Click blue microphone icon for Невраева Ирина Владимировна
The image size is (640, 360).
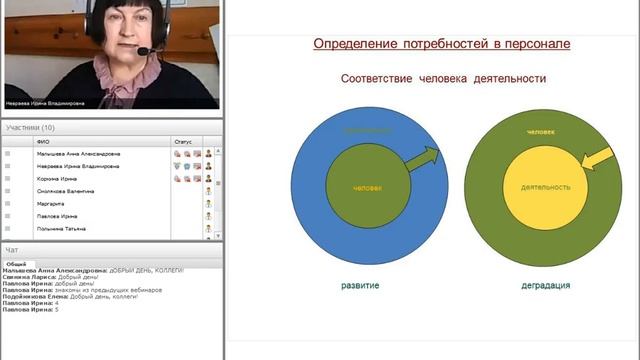tap(177, 166)
